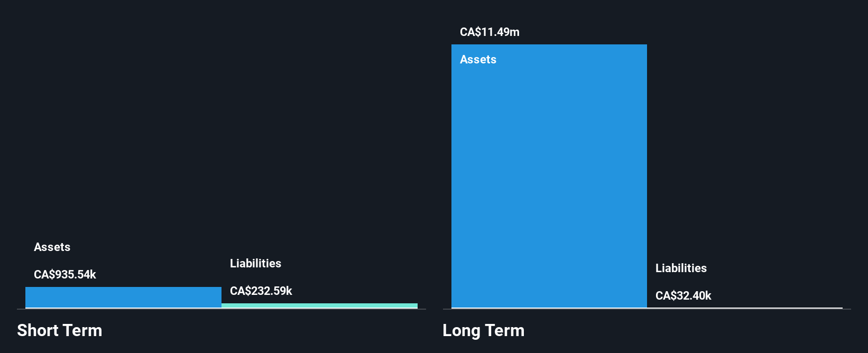Image resolution: width=868 pixels, height=353 pixels.
Task: Click the CA$11.49m value label
Action: click(x=490, y=32)
